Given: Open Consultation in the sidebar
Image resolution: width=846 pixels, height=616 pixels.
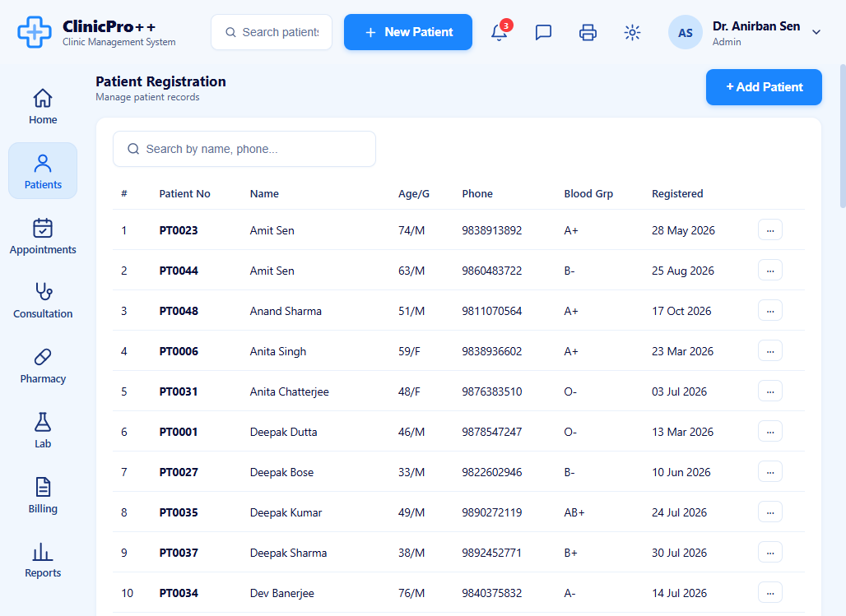Looking at the screenshot, I should pos(43,300).
